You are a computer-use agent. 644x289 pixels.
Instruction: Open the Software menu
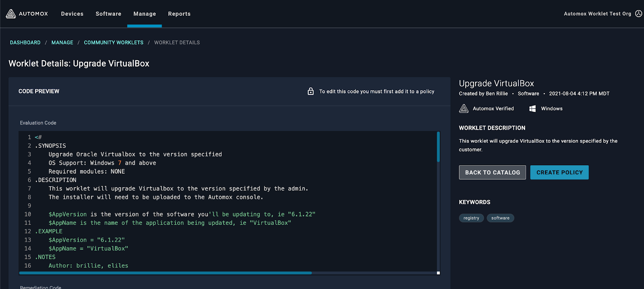tap(108, 14)
